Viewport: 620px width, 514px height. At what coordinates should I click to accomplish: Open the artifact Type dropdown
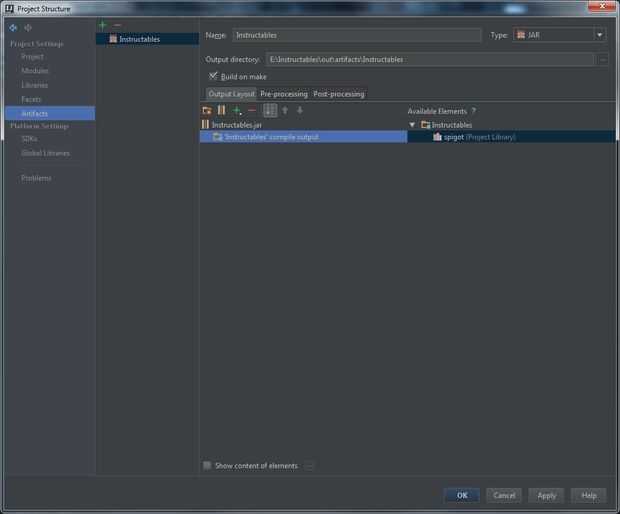599,35
